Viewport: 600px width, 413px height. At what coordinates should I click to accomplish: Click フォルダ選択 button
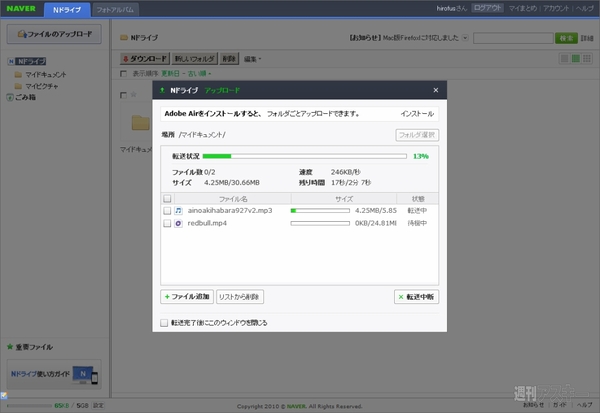[x=417, y=135]
